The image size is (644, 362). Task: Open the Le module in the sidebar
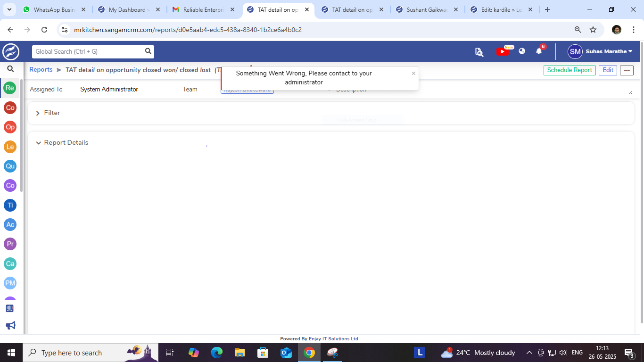10,147
